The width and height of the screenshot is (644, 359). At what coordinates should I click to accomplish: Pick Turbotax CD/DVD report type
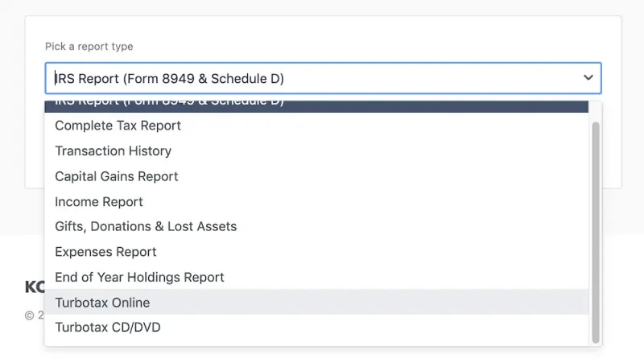[108, 328]
